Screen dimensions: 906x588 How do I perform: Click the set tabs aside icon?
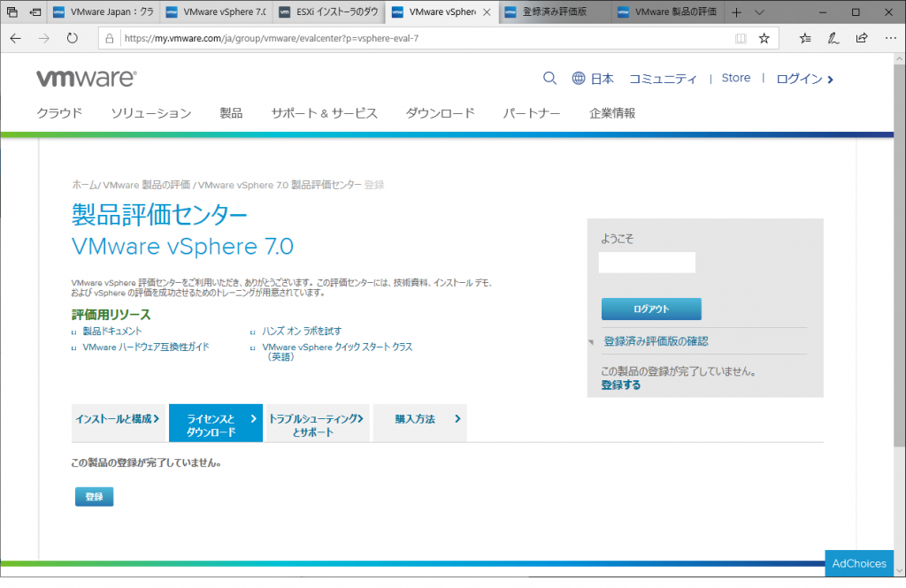tap(35, 12)
